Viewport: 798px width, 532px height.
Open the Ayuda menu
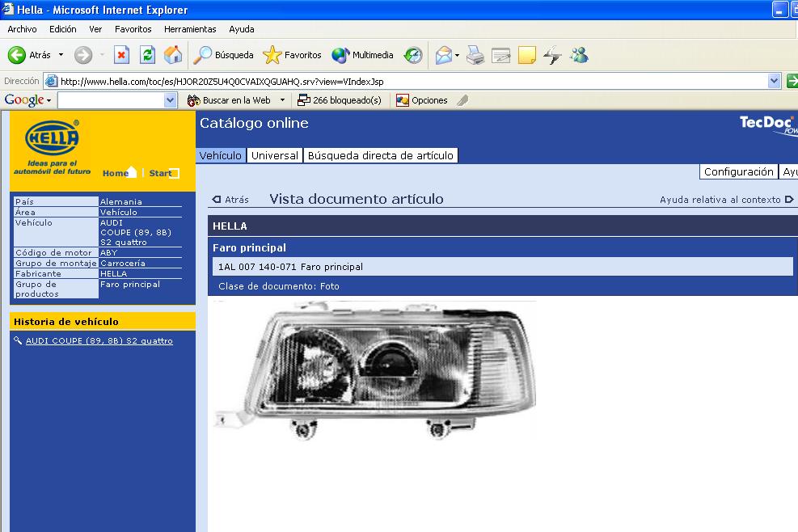tap(241, 30)
